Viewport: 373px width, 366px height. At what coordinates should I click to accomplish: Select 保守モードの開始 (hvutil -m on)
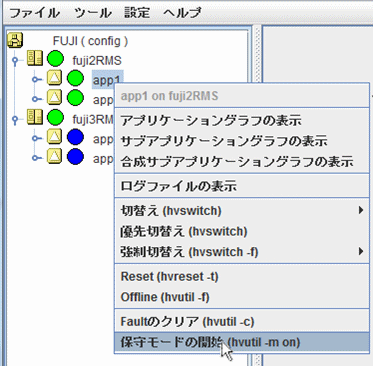click(x=242, y=342)
